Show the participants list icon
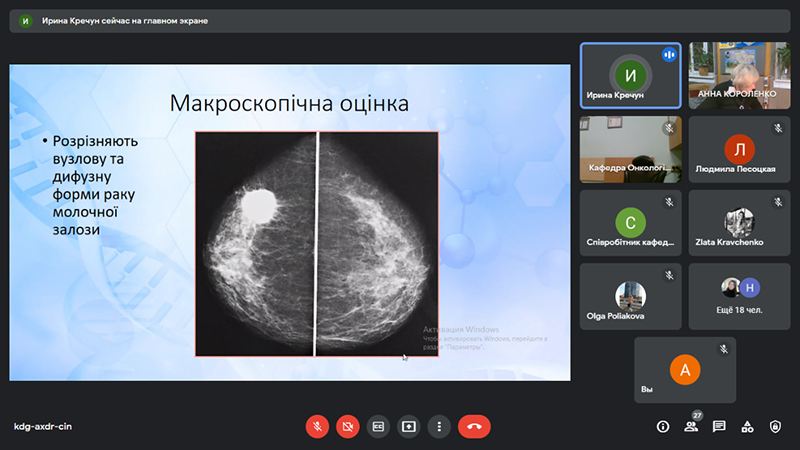The width and height of the screenshot is (800, 450). click(690, 426)
